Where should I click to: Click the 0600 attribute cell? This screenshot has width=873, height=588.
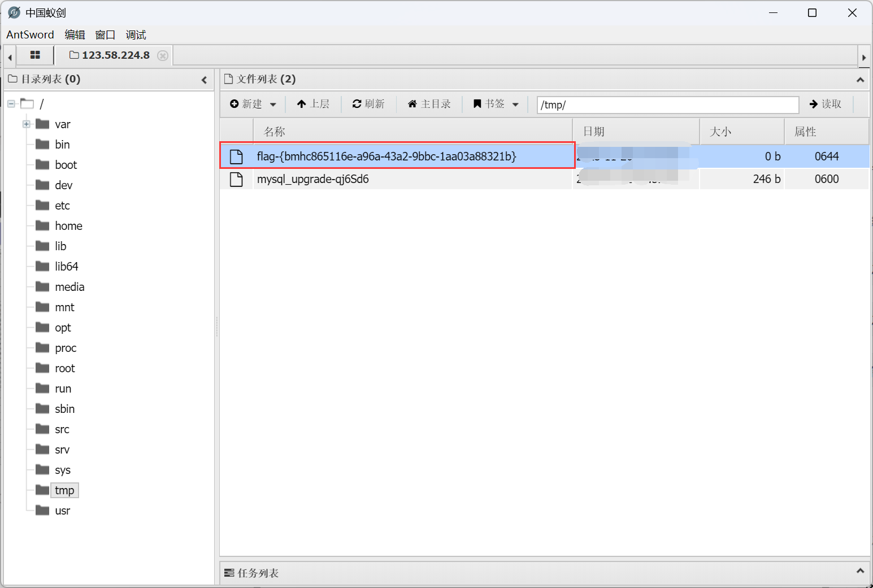coord(827,179)
